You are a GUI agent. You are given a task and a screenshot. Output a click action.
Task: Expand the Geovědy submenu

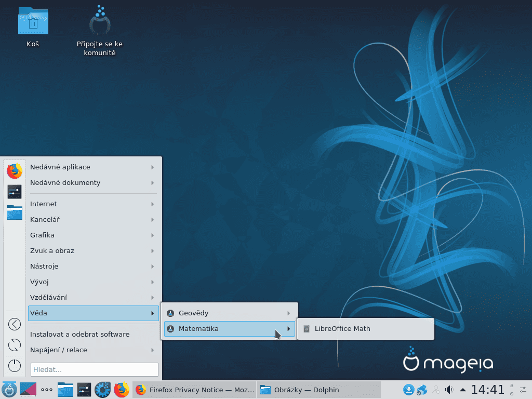[x=229, y=313]
